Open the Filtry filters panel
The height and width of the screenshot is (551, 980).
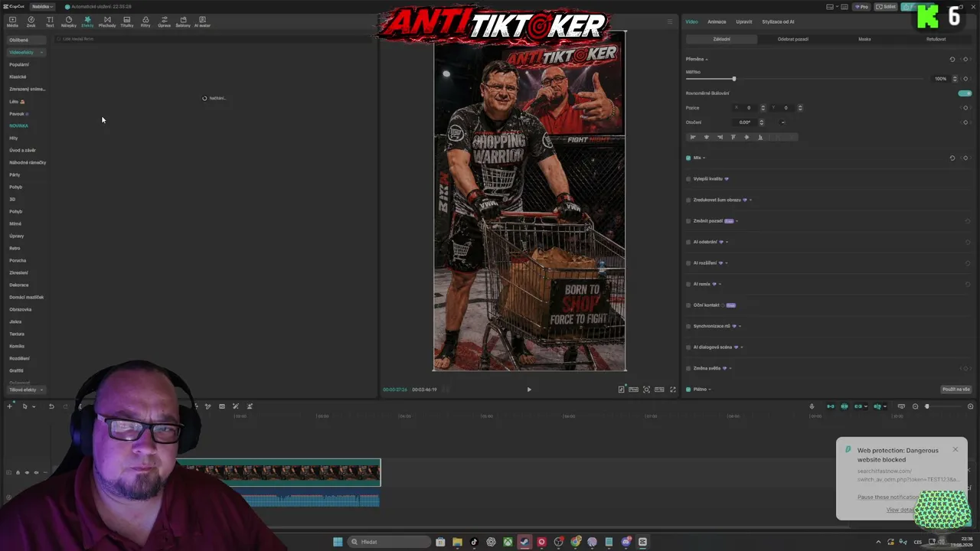(x=145, y=21)
